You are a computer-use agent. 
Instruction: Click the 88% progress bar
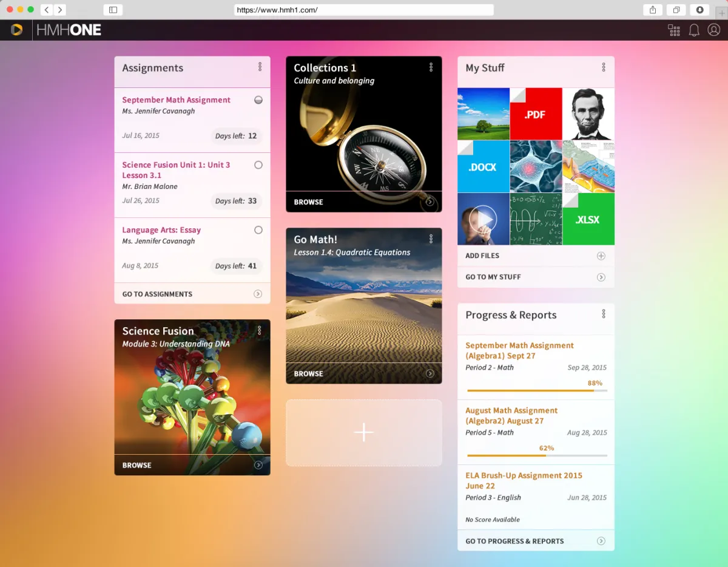tap(537, 390)
